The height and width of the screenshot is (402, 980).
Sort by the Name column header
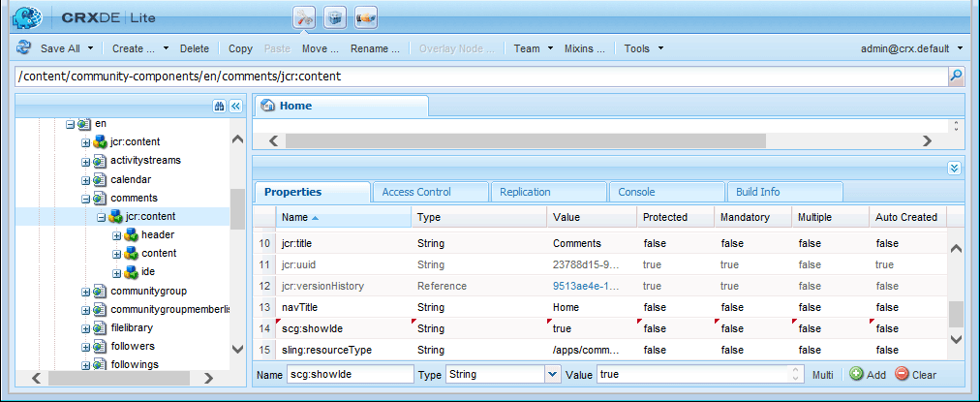click(x=343, y=217)
